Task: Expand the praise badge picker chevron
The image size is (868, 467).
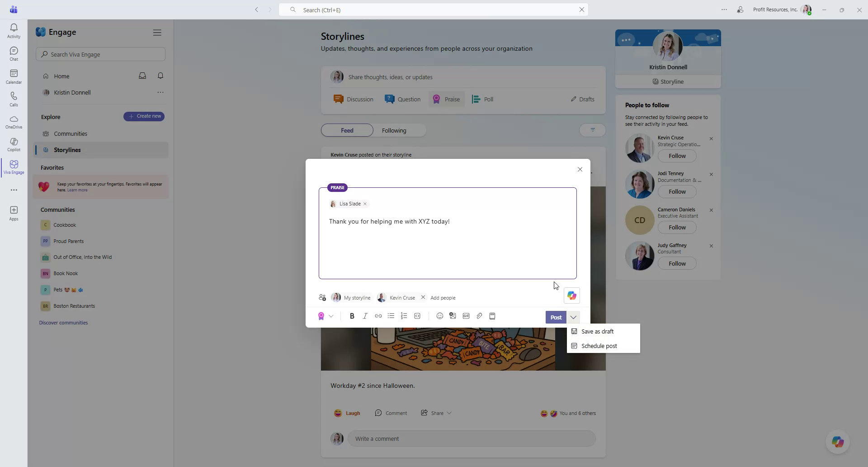Action: (x=331, y=316)
